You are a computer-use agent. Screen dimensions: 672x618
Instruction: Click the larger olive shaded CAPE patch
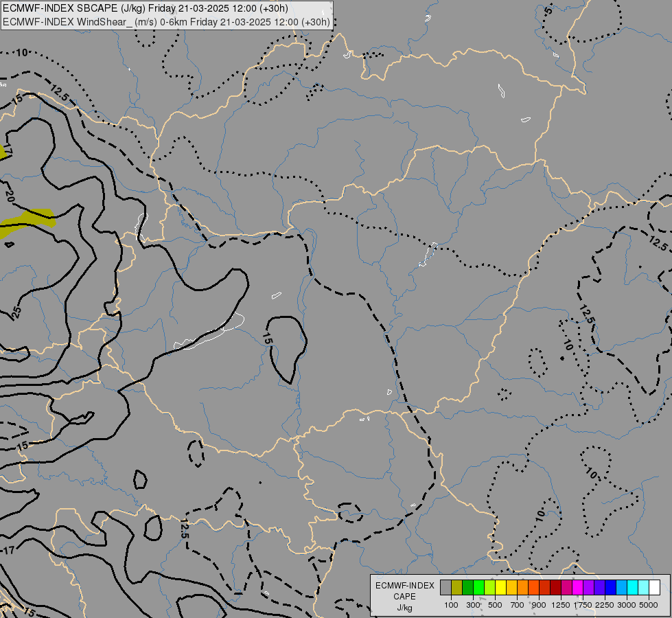29,221
